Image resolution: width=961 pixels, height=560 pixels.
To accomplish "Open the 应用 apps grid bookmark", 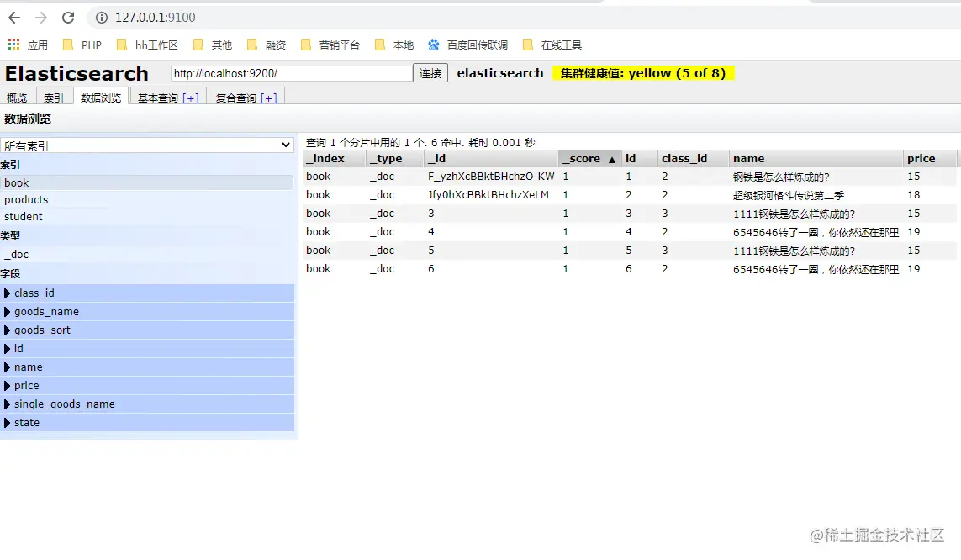I will pyautogui.click(x=28, y=45).
